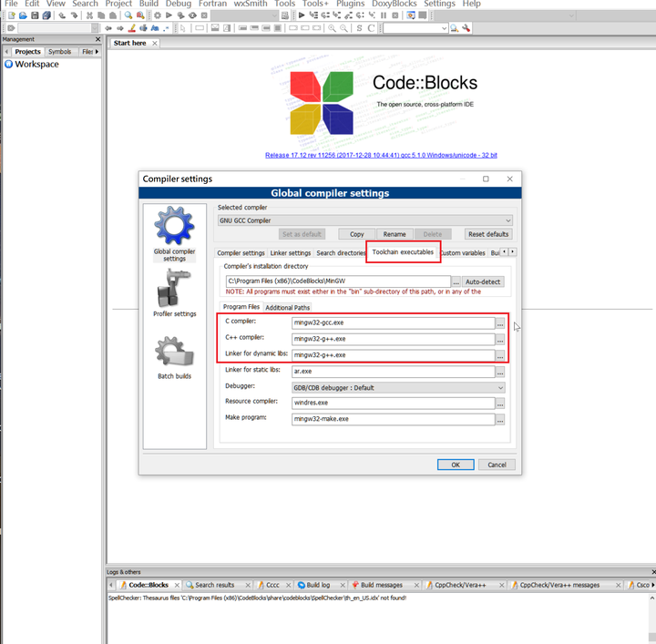Viewport: 656px width, 644px height.
Task: Click the Save file toolbar icon
Action: (x=35, y=15)
